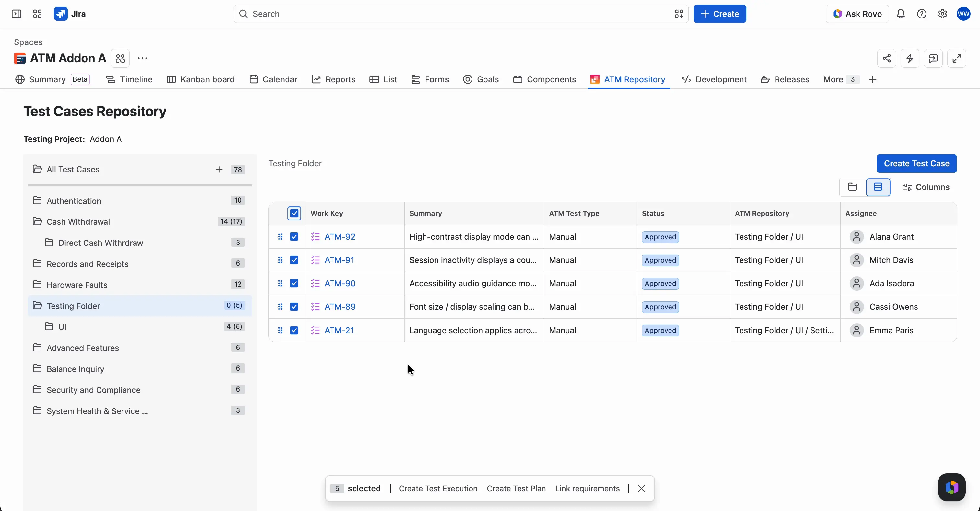
Task: Open the app switcher grid icon
Action: [37, 14]
